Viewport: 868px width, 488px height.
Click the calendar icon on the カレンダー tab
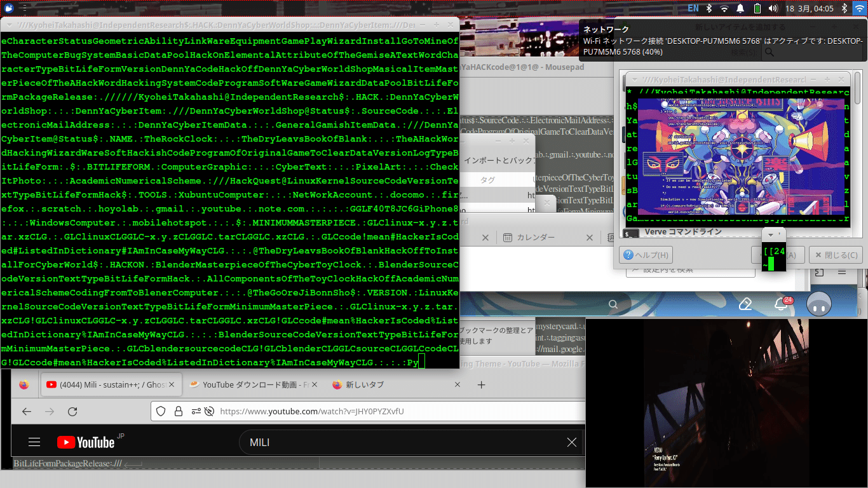click(508, 238)
